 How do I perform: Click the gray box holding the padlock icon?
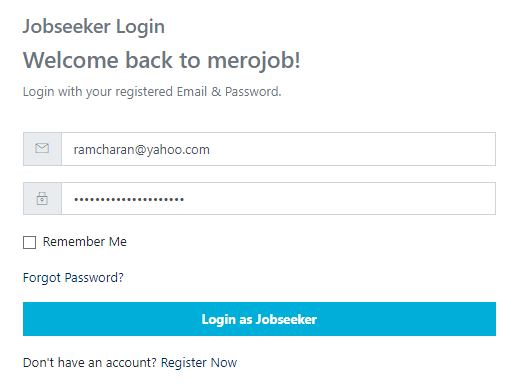[42, 199]
